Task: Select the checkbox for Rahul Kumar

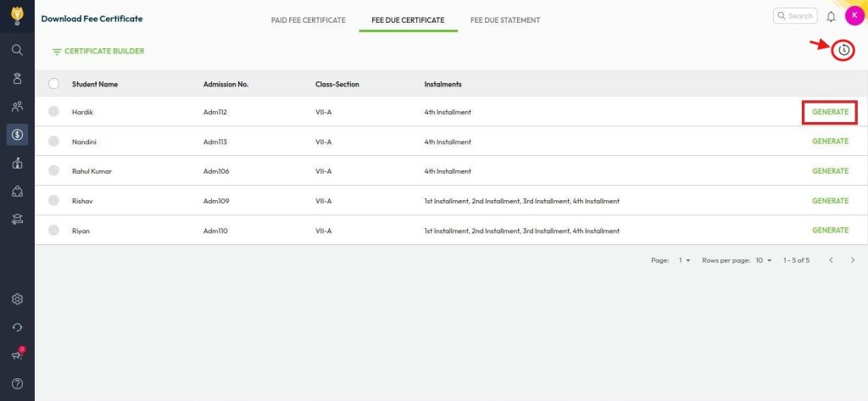Action: click(x=53, y=170)
